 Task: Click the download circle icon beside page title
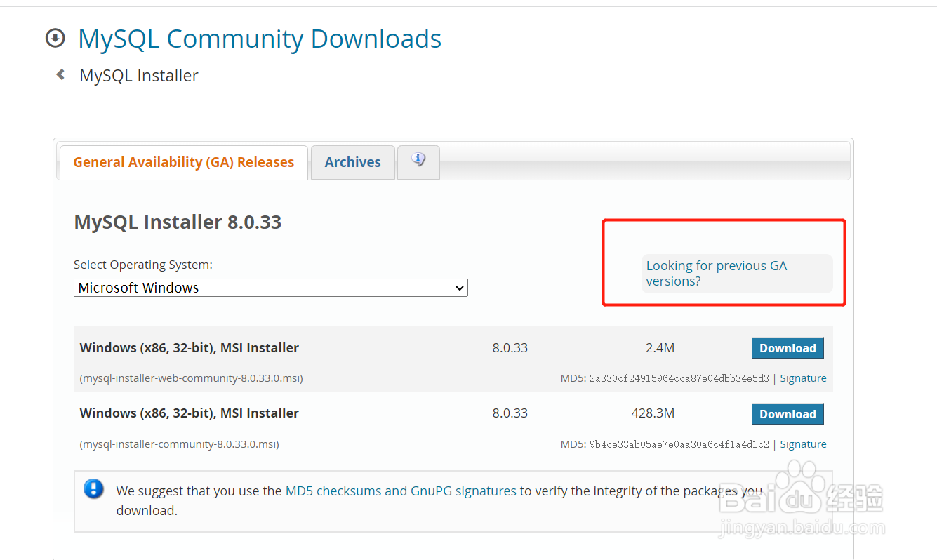point(55,39)
